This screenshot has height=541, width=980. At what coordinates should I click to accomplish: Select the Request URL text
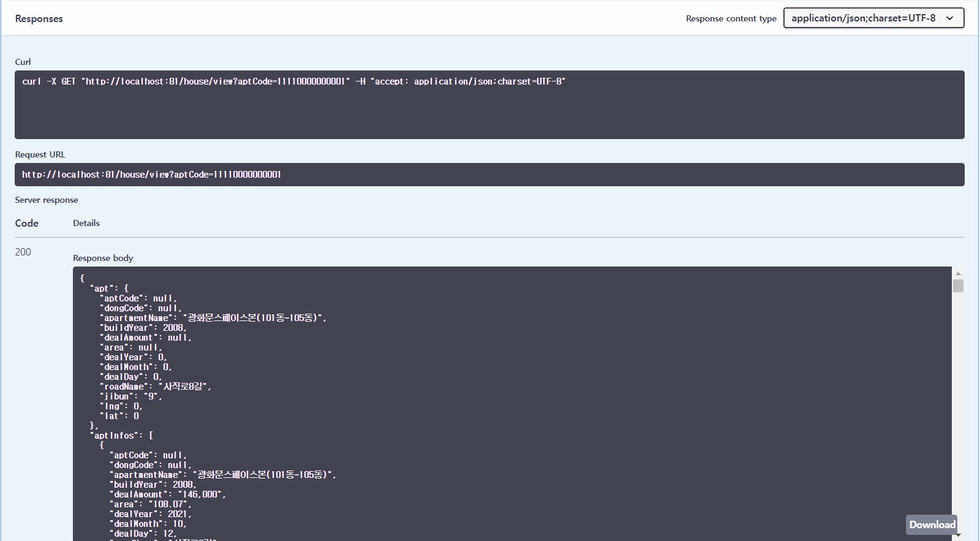[151, 175]
